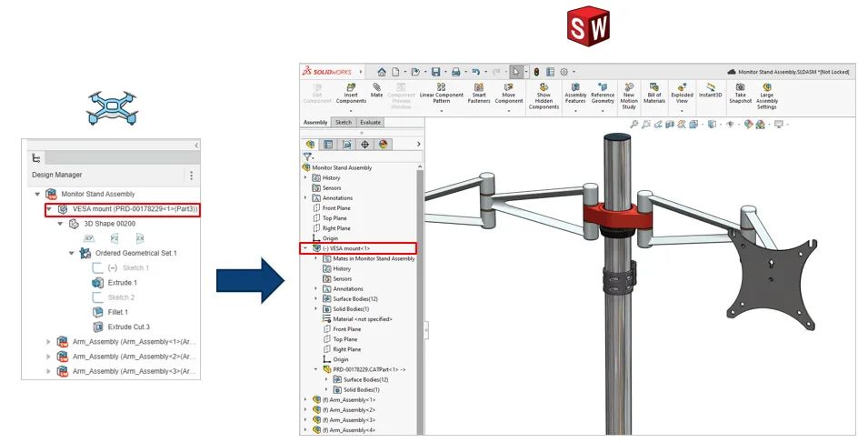This screenshot has height=443, width=868.
Task: Select Extrude Cut.3 feature
Action: coord(128,327)
